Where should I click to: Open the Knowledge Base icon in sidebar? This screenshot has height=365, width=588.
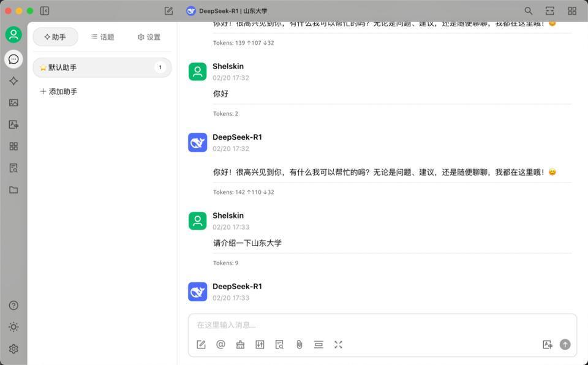coord(13,168)
